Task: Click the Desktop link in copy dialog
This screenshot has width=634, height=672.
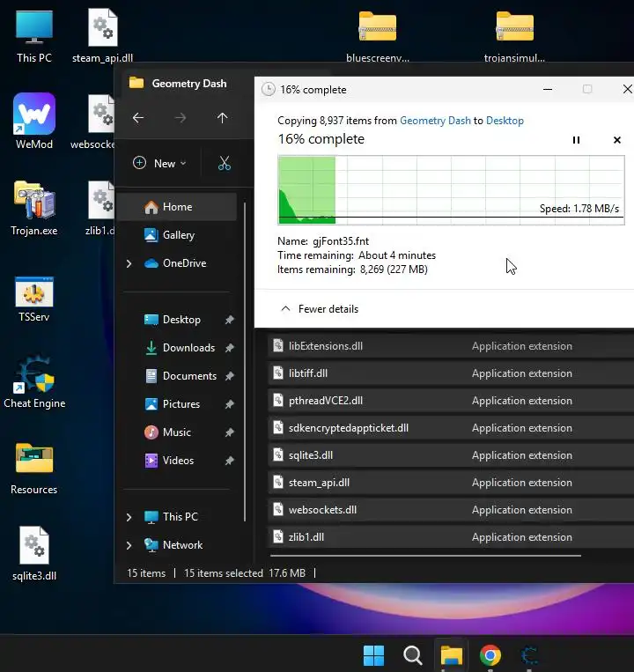Action: coord(505,121)
